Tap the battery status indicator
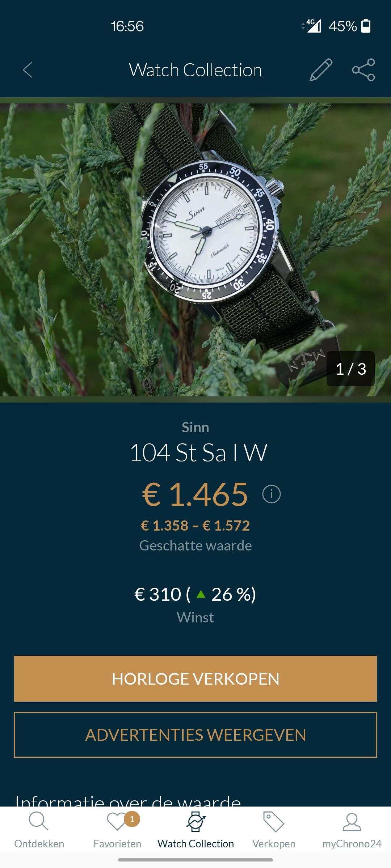 tap(366, 26)
